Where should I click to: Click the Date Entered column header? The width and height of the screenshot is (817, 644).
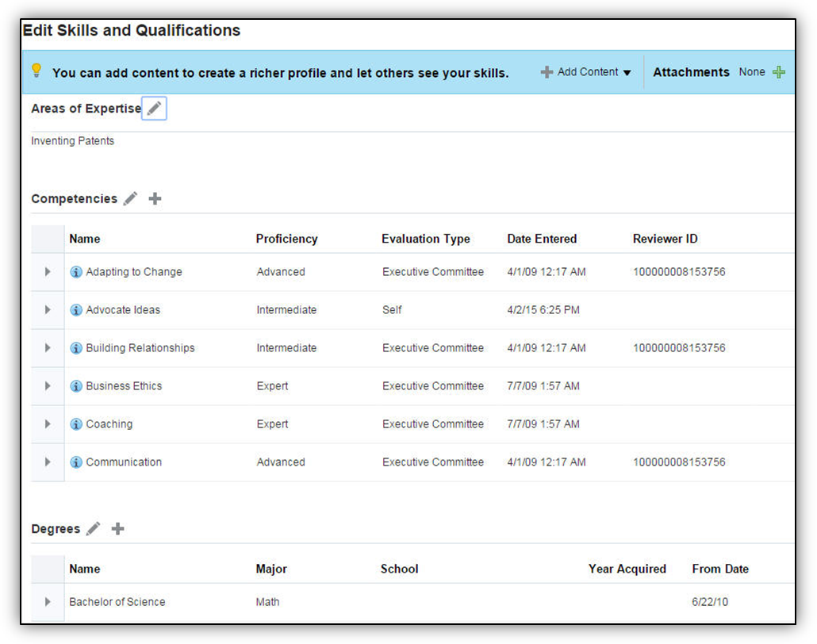click(542, 239)
